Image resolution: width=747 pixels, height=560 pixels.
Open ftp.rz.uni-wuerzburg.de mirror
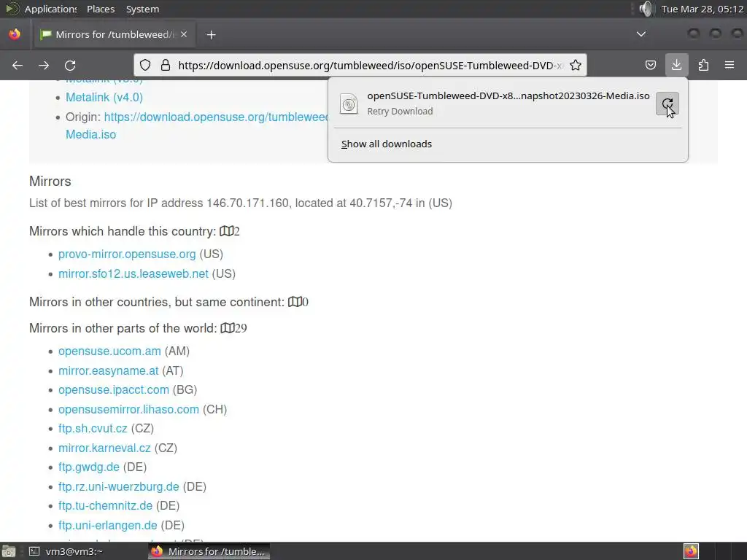[x=119, y=486]
